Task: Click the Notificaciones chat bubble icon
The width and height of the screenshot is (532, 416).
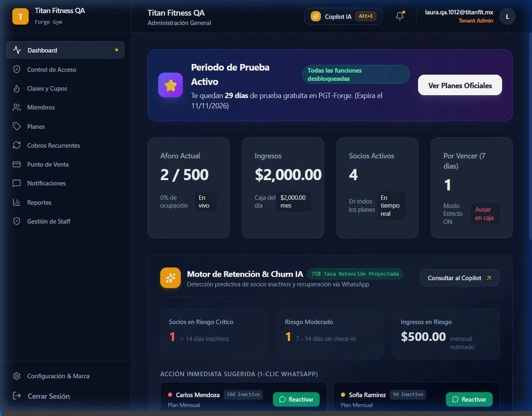Action: (17, 183)
